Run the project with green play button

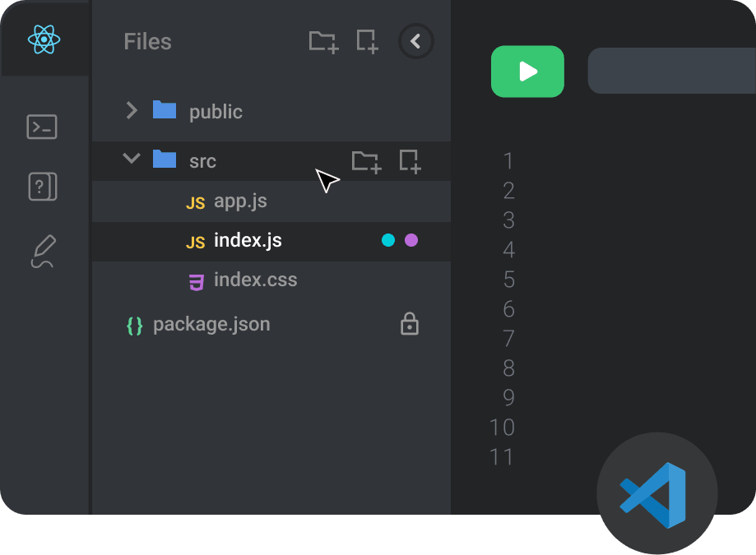[527, 72]
